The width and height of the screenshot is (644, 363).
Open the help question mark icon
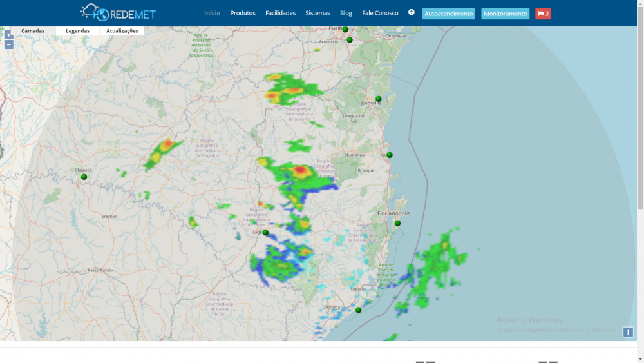pos(412,12)
